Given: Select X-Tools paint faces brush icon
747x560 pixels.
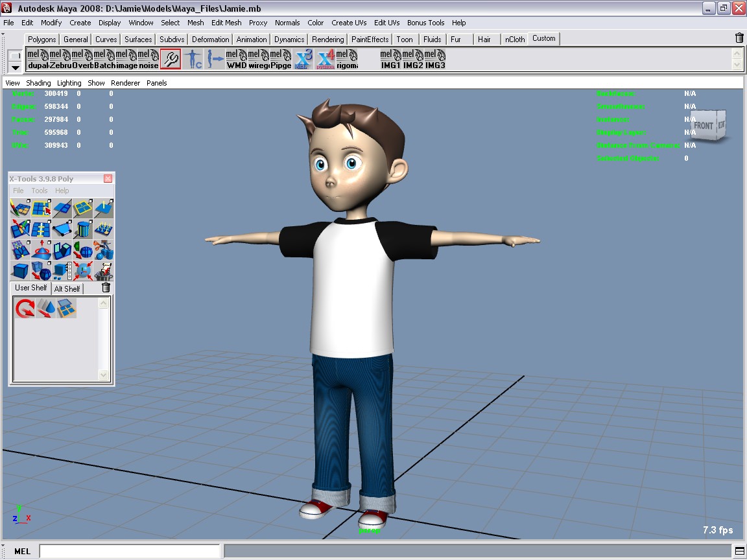Looking at the screenshot, I should point(20,209).
